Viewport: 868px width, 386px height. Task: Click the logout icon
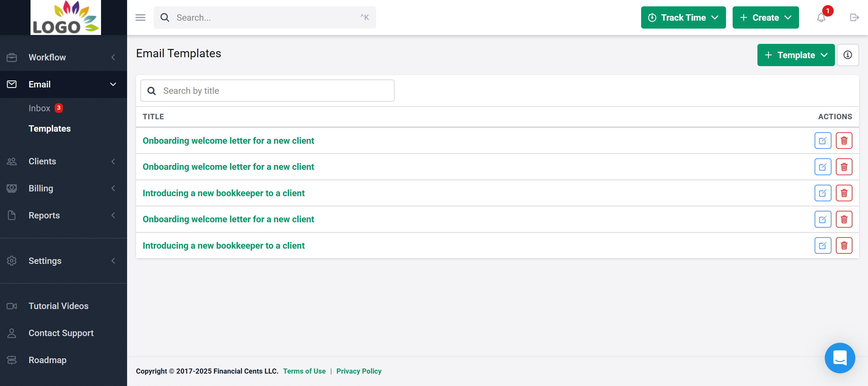pyautogui.click(x=854, y=17)
